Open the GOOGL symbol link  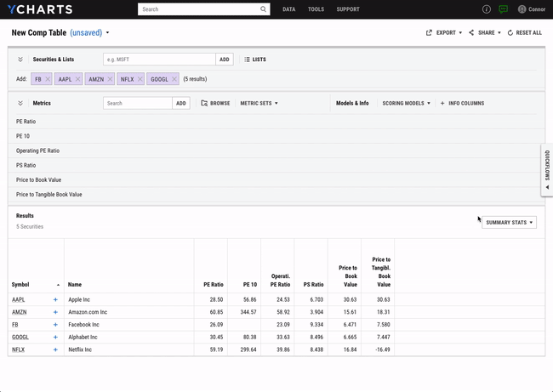[20, 338]
